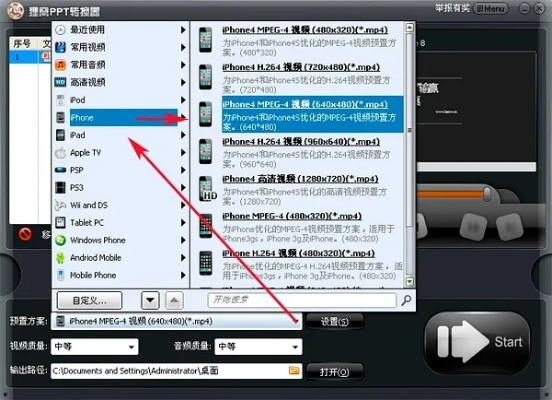Image resolution: width=552 pixels, height=400 pixels.
Task: Click the iPod device icon
Action: (61, 100)
